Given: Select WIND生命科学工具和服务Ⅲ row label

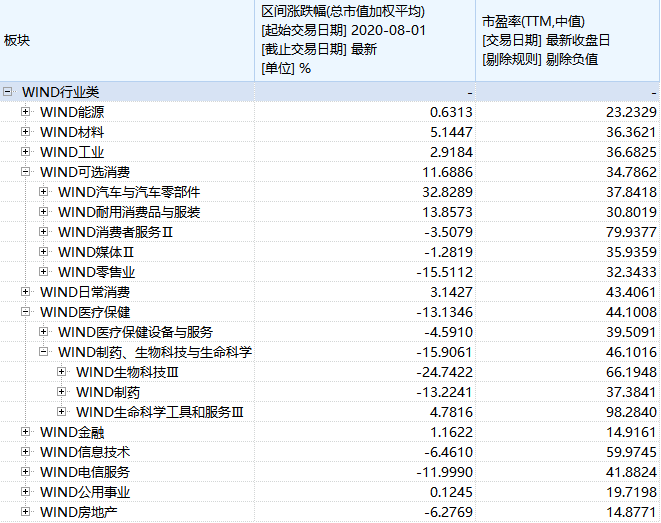Looking at the screenshot, I should (x=160, y=412).
